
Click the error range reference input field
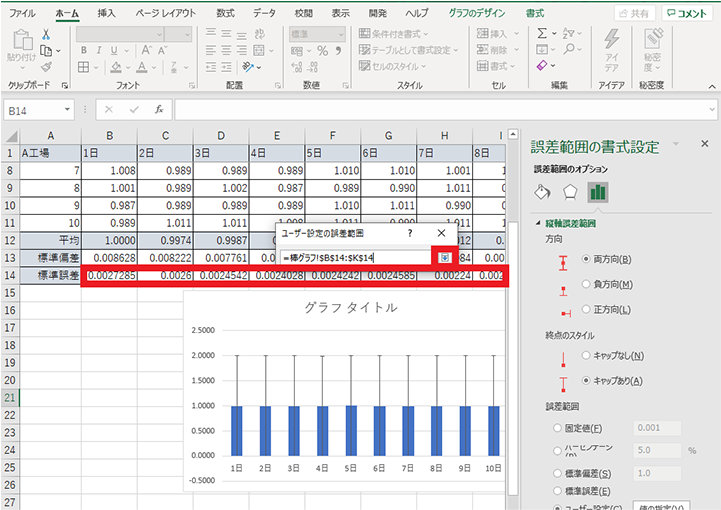[x=356, y=258]
